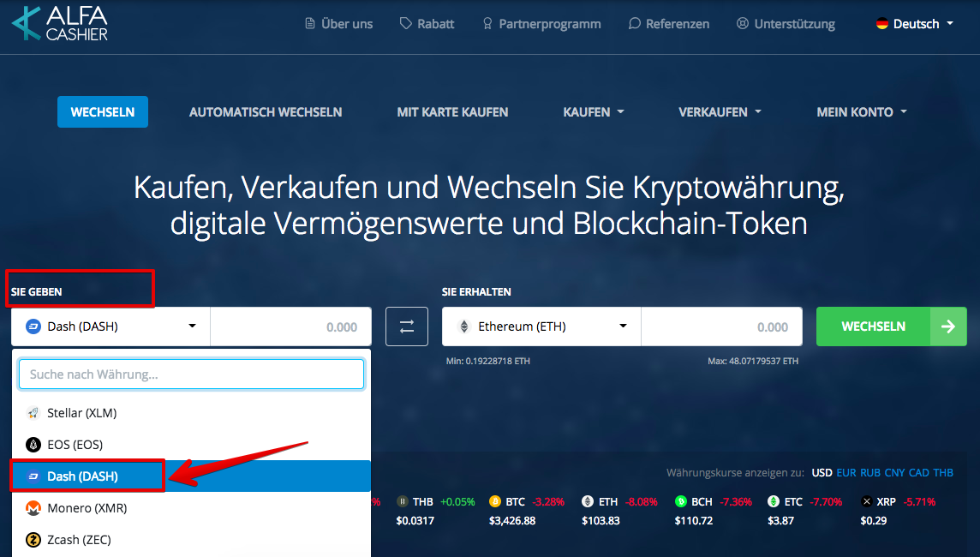Expand the Kaufen menu

coord(594,112)
